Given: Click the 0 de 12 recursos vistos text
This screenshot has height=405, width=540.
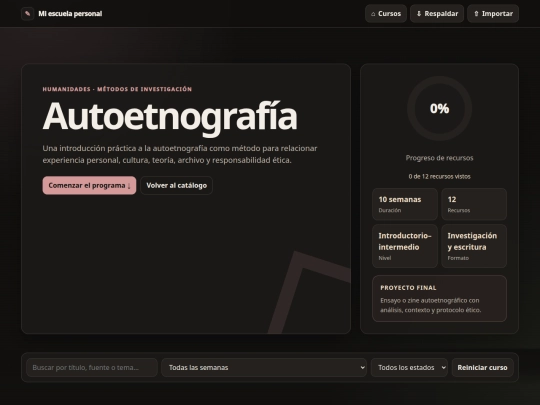Looking at the screenshot, I should (439, 176).
